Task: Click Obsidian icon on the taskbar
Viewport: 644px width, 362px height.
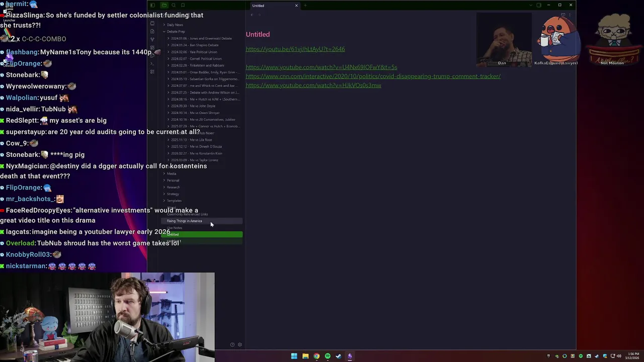Action: (350, 356)
